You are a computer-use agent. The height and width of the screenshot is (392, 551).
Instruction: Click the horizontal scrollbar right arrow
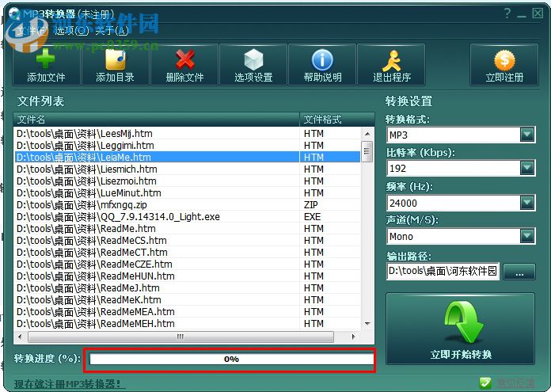pyautogui.click(x=354, y=337)
